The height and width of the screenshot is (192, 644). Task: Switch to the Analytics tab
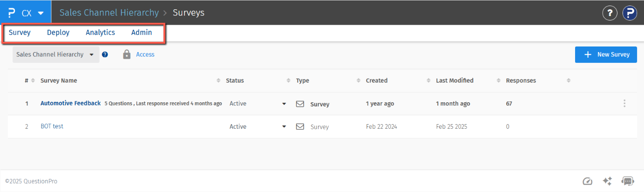coord(100,33)
